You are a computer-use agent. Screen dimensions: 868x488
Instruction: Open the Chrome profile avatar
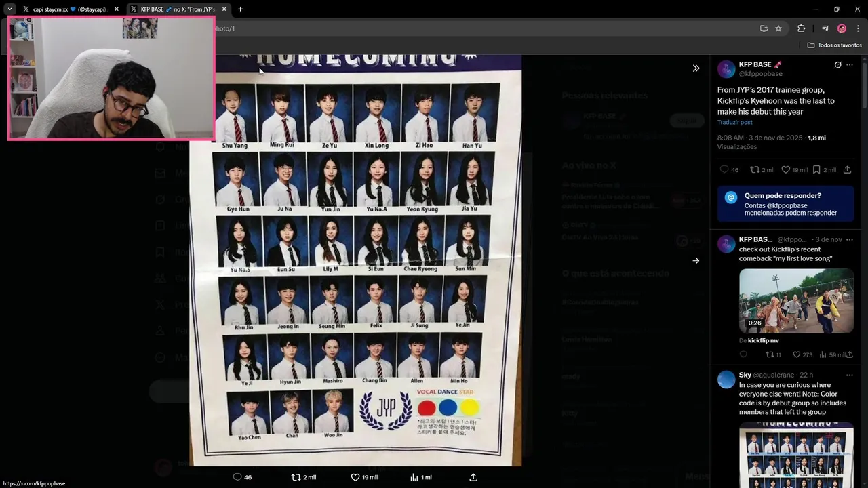pos(842,28)
